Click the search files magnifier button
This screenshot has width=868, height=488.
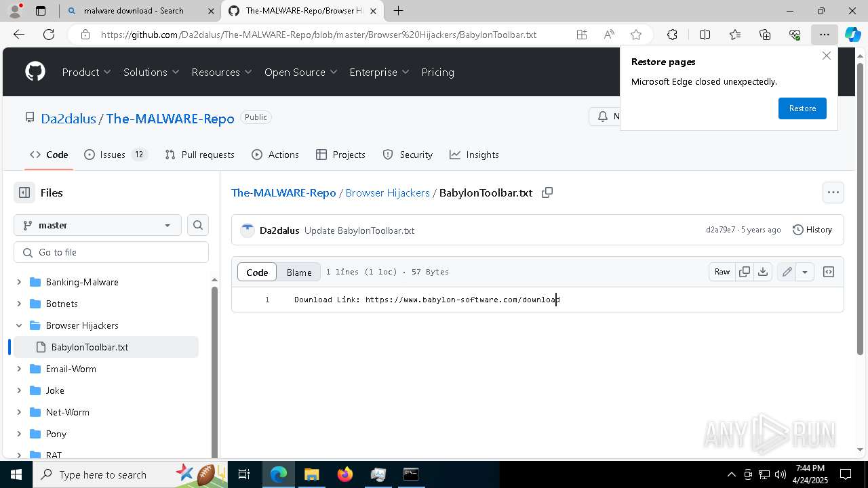[198, 225]
